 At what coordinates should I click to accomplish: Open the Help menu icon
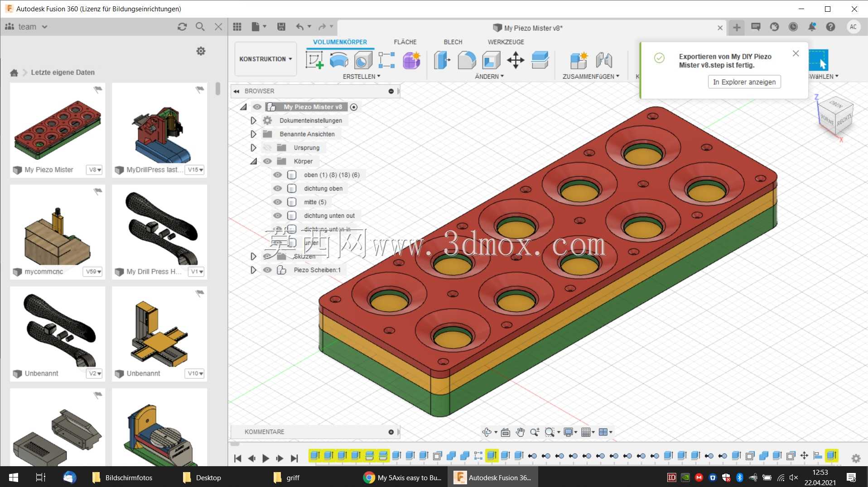tap(830, 27)
